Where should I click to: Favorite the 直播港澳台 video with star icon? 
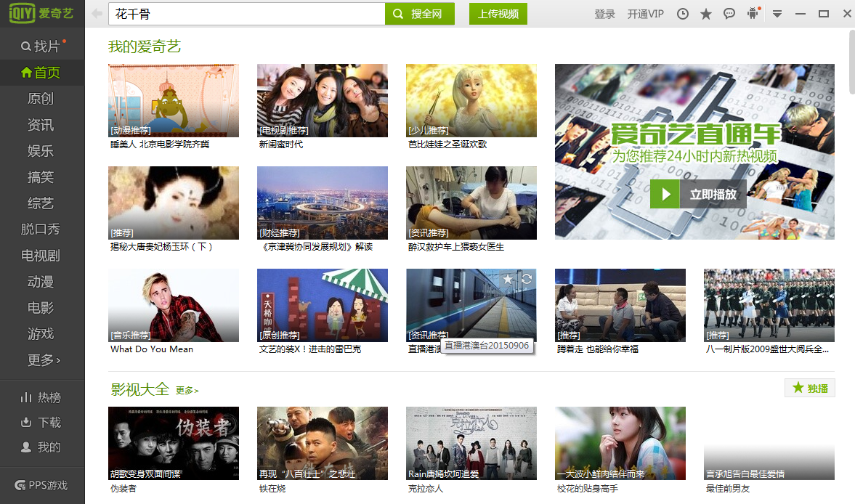508,280
